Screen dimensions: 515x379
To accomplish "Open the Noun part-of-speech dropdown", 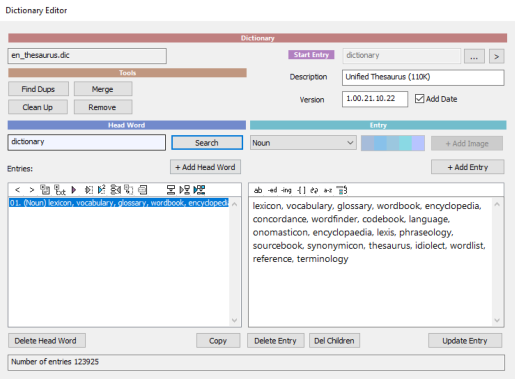I will pos(303,143).
